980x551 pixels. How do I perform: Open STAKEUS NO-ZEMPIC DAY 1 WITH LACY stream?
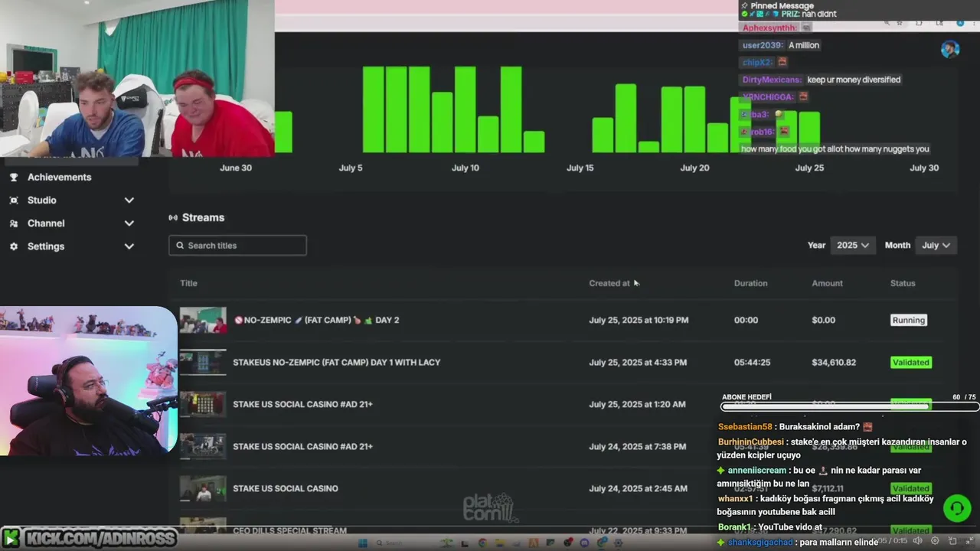[x=337, y=362]
